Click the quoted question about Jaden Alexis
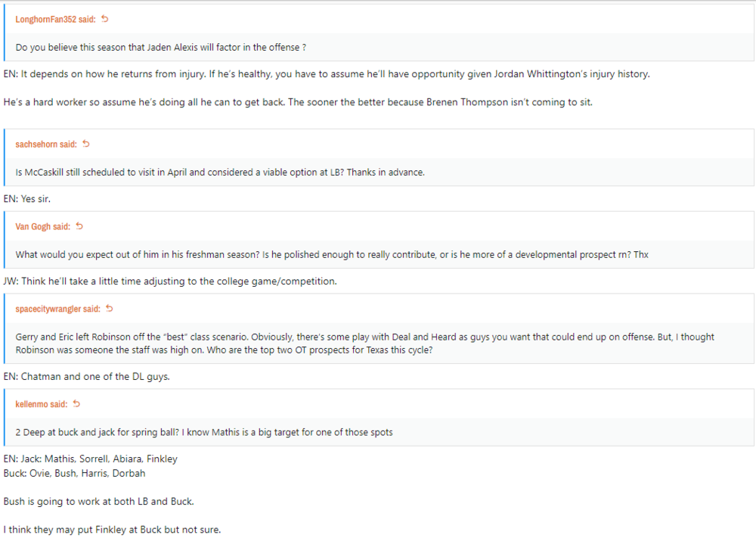 [x=160, y=47]
